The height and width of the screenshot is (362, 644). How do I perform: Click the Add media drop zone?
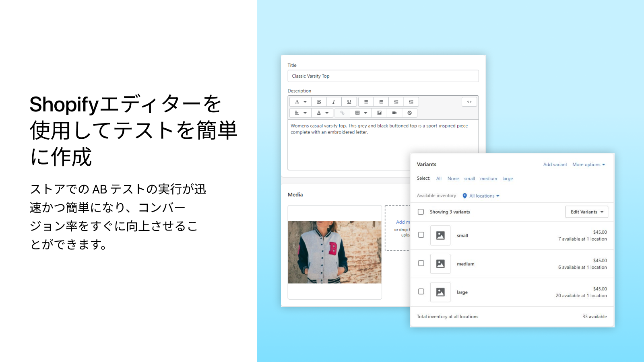(397, 228)
